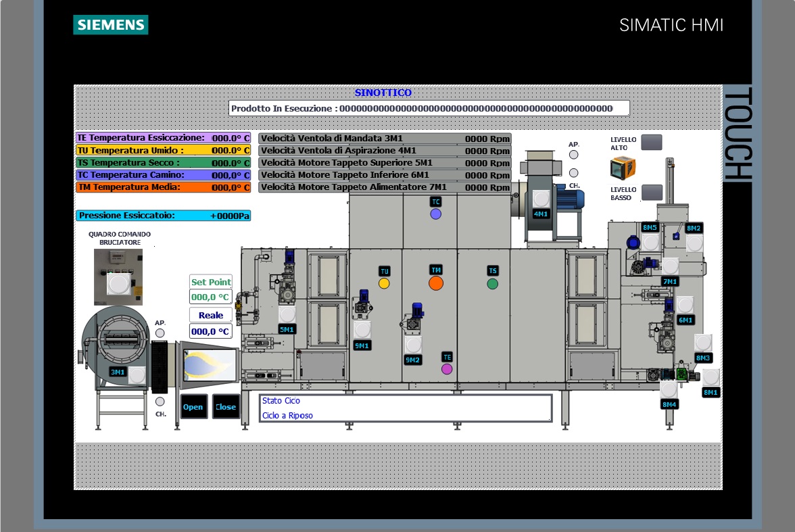Click the round pushbutton above the 9M2 label
Screen dimensions: 795x532
click(x=413, y=345)
